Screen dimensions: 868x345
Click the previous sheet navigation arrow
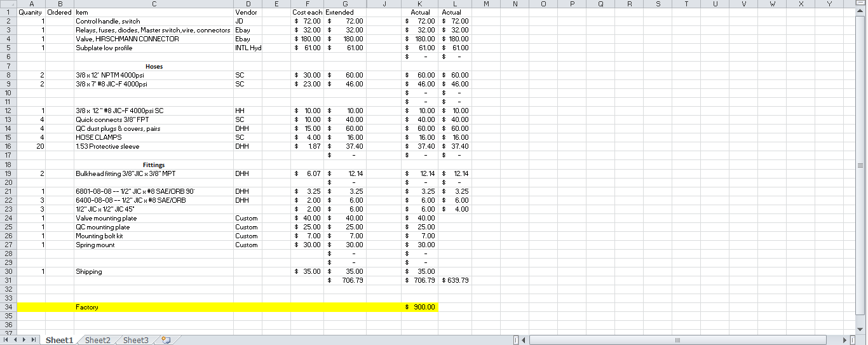[x=15, y=340]
